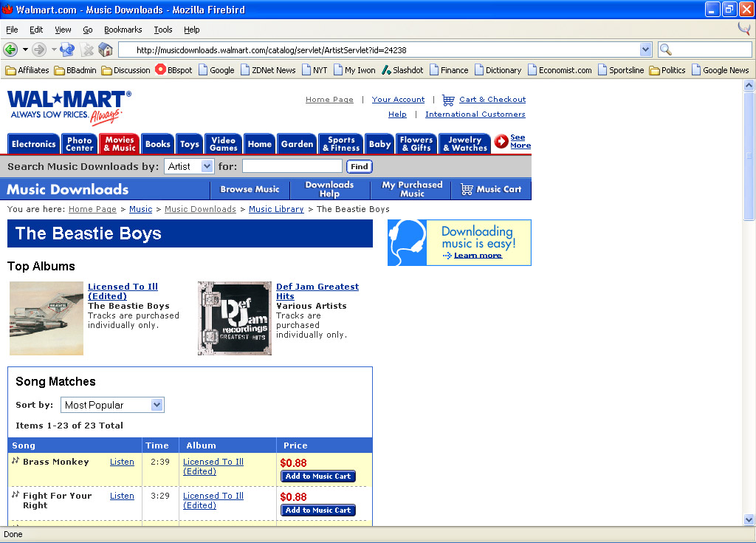
Task: Open the Sort by Most Popular dropdown
Action: click(112, 405)
